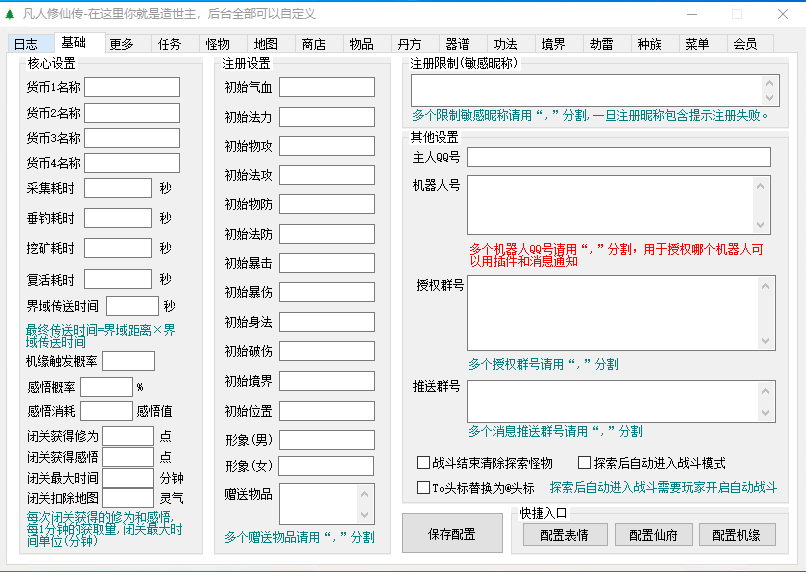Go to the 器谱 tab
The height and width of the screenshot is (572, 806).
(x=463, y=44)
